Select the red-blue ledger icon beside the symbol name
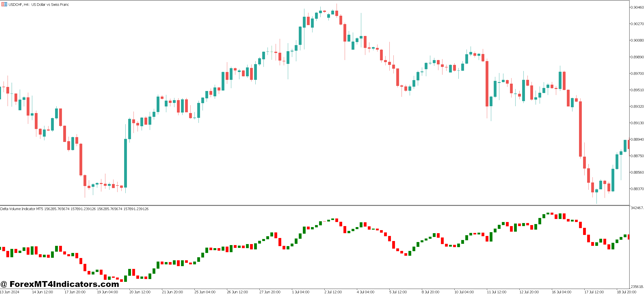644x294 pixels. pyautogui.click(x=4, y=4)
